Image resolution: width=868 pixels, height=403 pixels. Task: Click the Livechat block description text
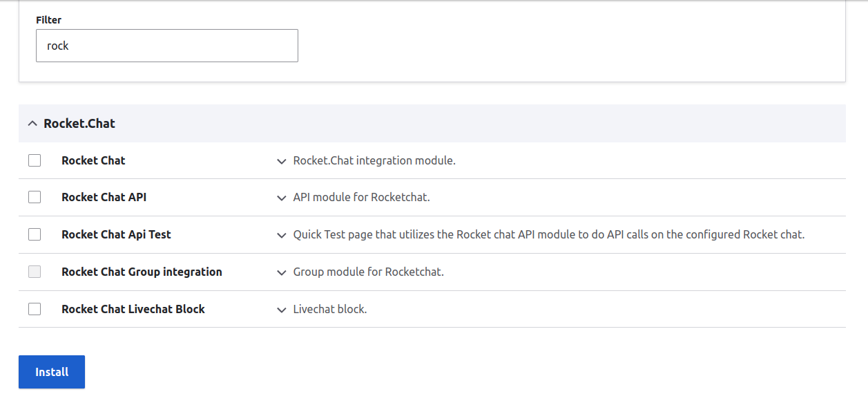(330, 309)
